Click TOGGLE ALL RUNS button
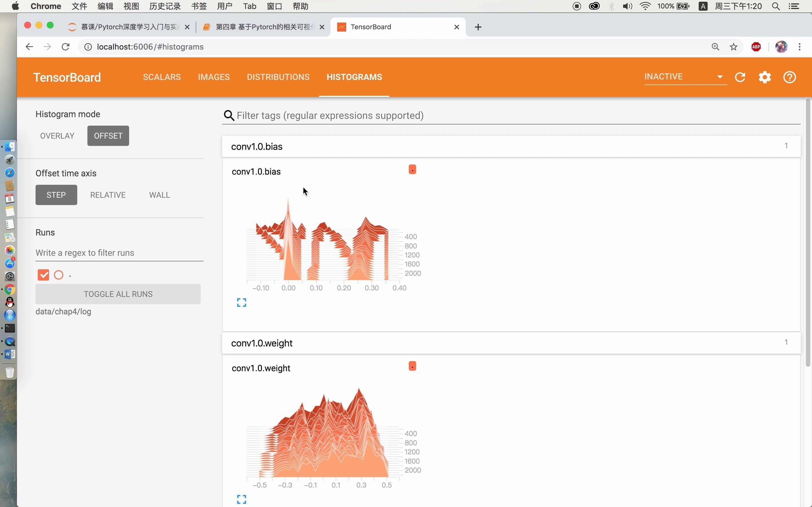The height and width of the screenshot is (507, 812). [118, 294]
